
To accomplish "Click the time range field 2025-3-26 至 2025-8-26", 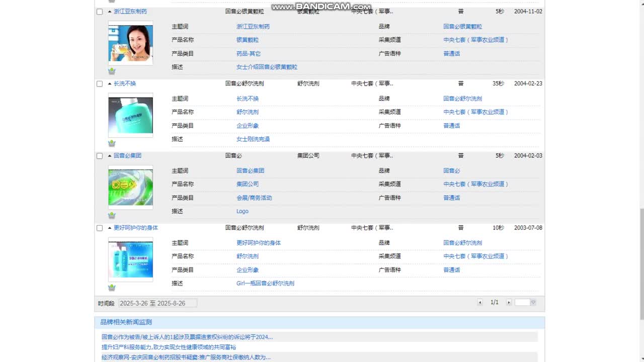I will click(x=158, y=303).
